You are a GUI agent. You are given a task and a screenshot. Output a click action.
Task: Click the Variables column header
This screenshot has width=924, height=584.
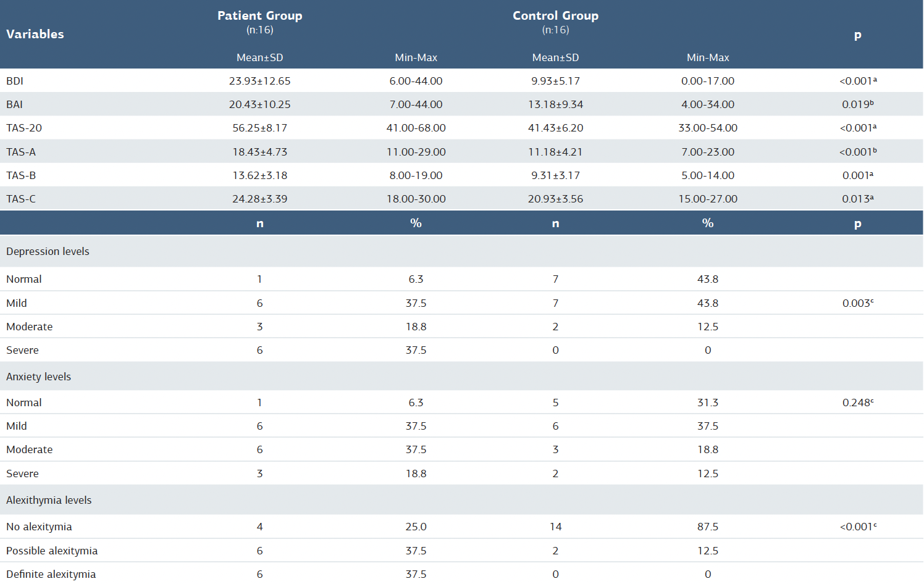35,34
